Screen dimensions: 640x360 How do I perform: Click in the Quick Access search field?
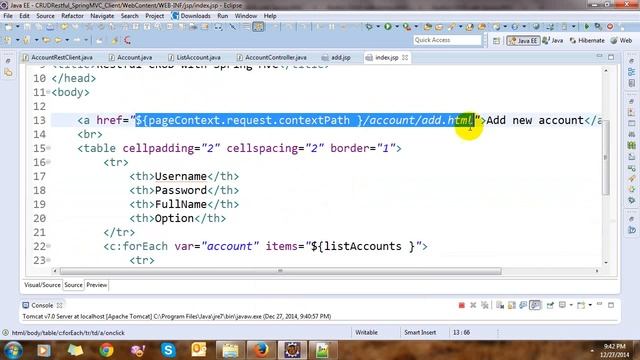pos(447,40)
